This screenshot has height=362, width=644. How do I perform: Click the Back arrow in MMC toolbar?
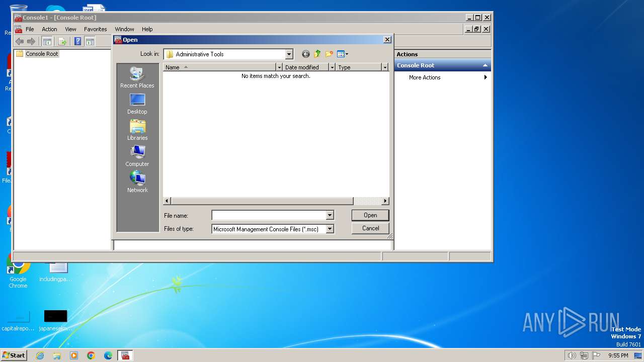(20, 42)
